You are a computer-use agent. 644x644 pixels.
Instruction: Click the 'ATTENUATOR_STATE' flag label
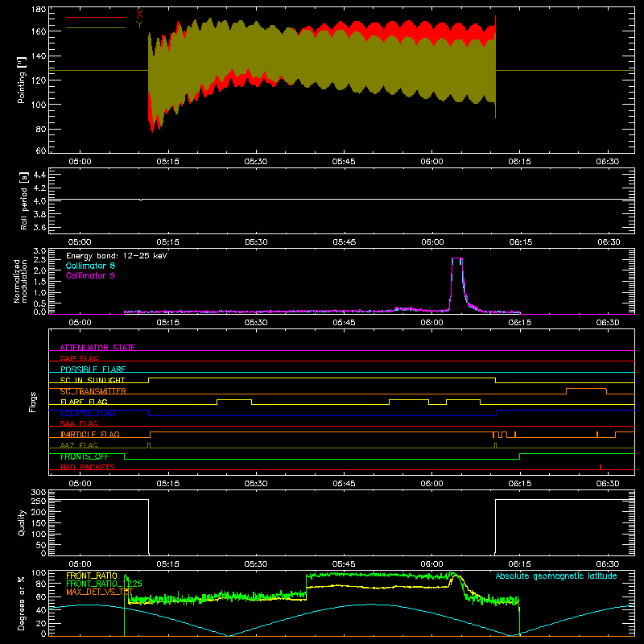[97, 348]
